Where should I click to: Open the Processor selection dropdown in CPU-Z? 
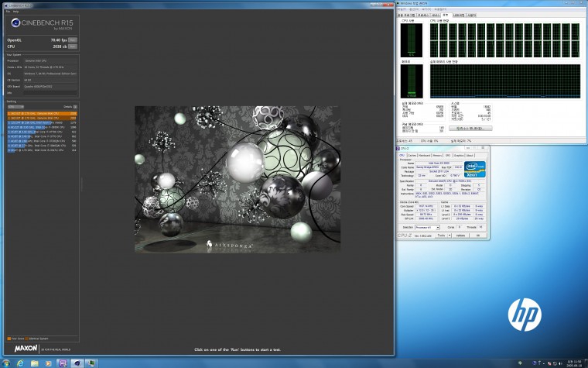pos(427,228)
